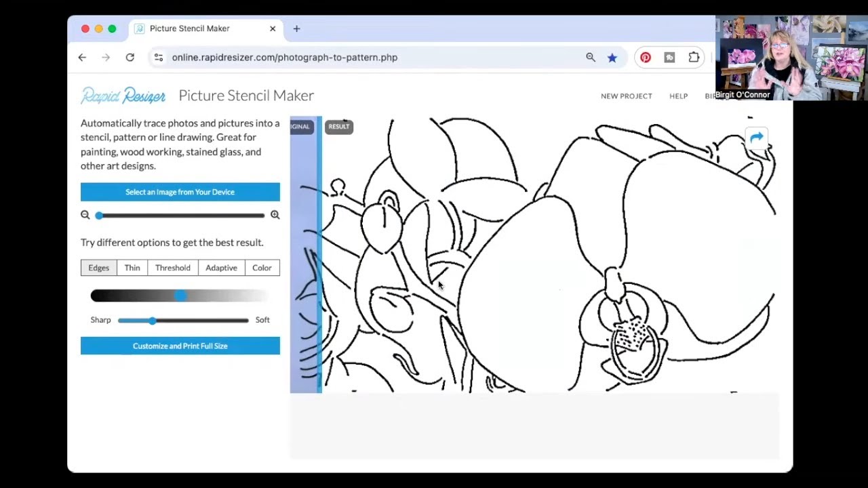Switch to the Color mode option
The height and width of the screenshot is (488, 868).
(x=262, y=268)
